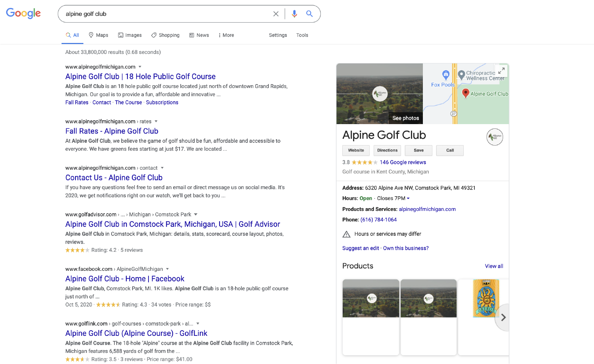The width and height of the screenshot is (594, 364).
Task: Click Golf course in Kent County, Michigan text
Action: [386, 172]
